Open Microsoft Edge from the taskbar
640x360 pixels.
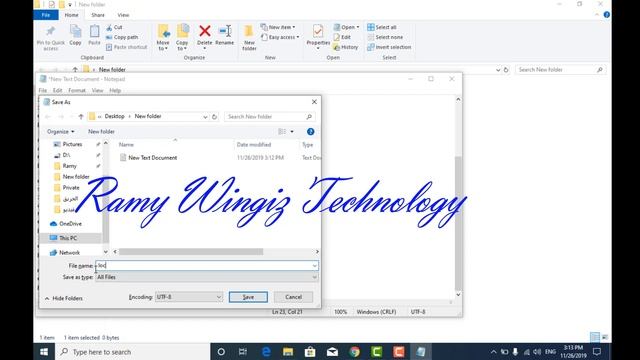(266, 352)
